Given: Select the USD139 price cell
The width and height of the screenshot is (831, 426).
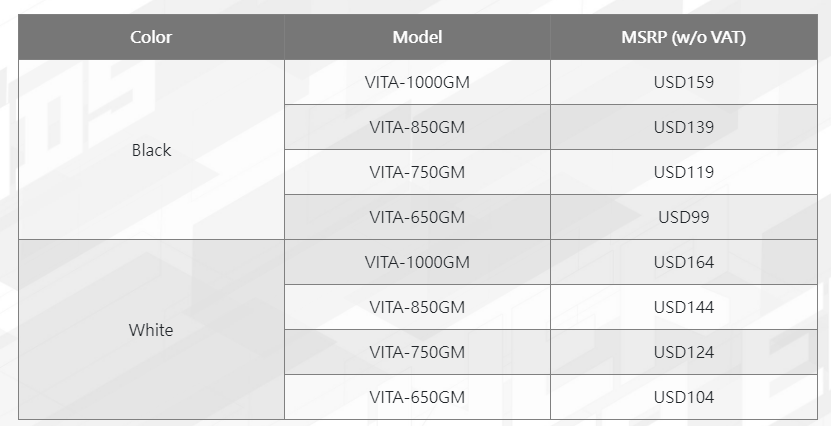Looking at the screenshot, I should (x=684, y=127).
